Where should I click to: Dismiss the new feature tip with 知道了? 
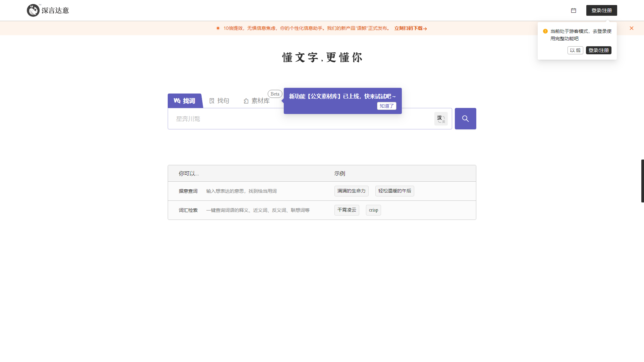tap(386, 106)
